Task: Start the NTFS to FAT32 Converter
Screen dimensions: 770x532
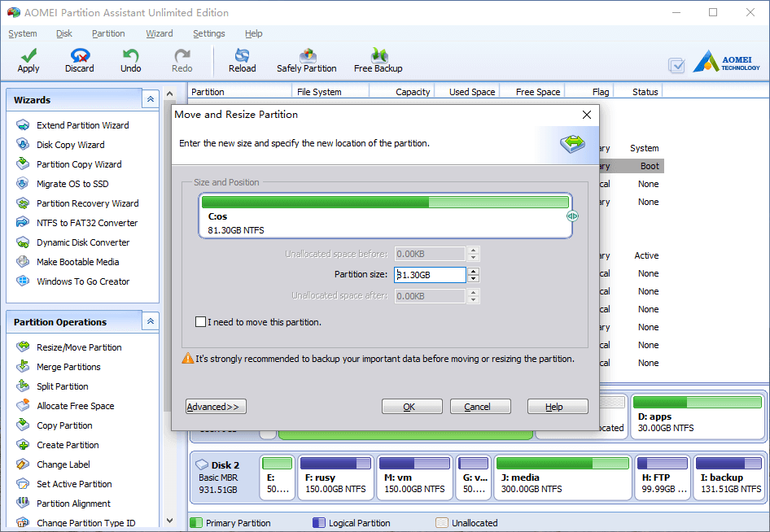Action: [x=87, y=223]
